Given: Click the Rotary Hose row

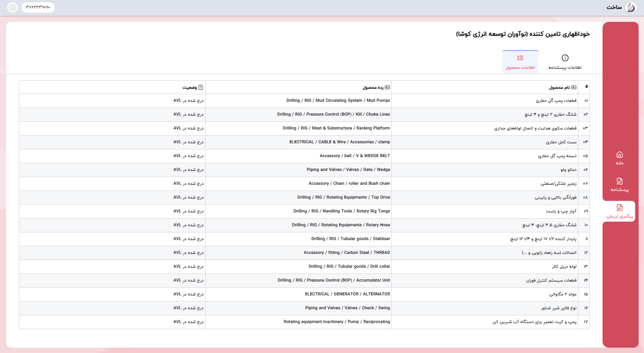Looking at the screenshot, I should [x=304, y=225].
